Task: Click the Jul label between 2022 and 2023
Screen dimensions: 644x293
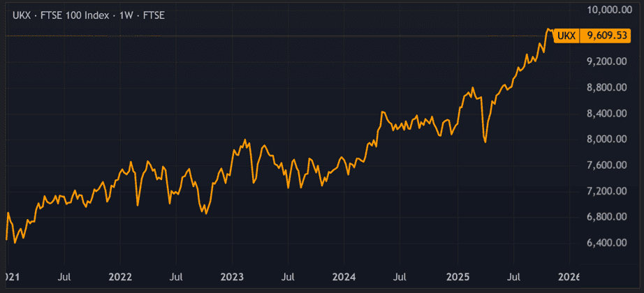Action: pyautogui.click(x=176, y=277)
